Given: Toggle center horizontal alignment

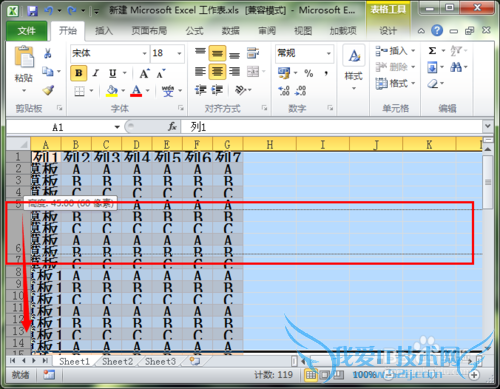Looking at the screenshot, I should click(x=218, y=71).
